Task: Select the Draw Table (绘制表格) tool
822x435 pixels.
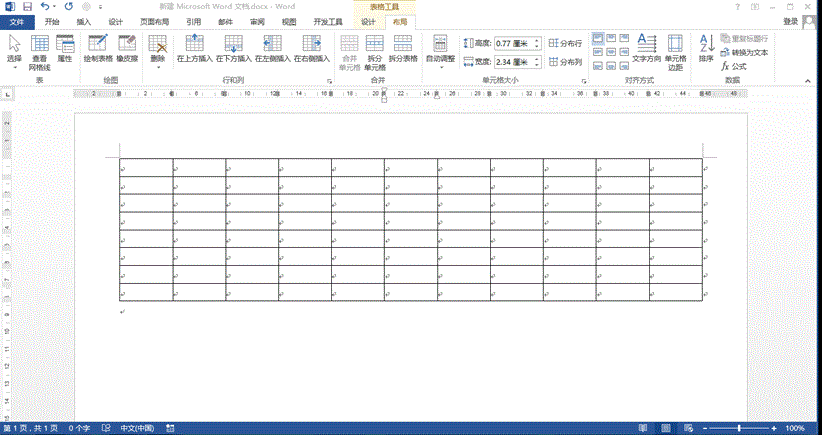Action: pos(98,48)
